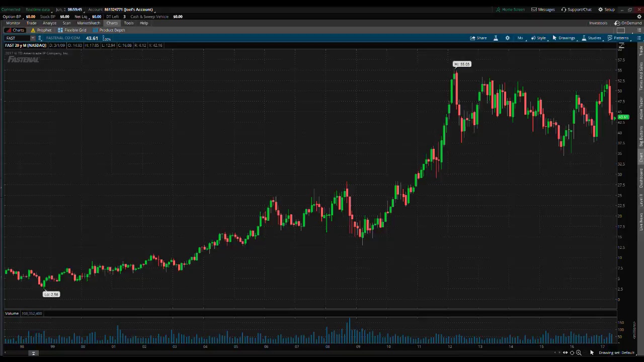
Task: Open the list menu icon below OnDemand
Action: click(x=639, y=30)
